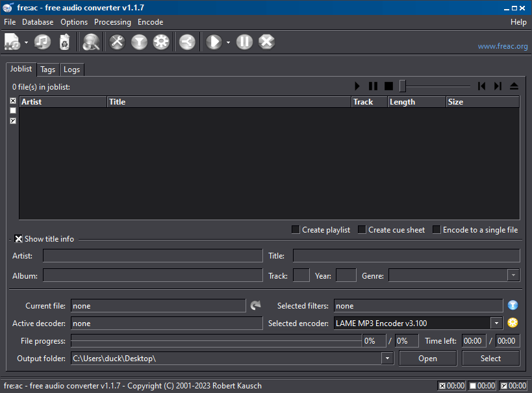Click the add audio files toolbar icon

pos(12,42)
